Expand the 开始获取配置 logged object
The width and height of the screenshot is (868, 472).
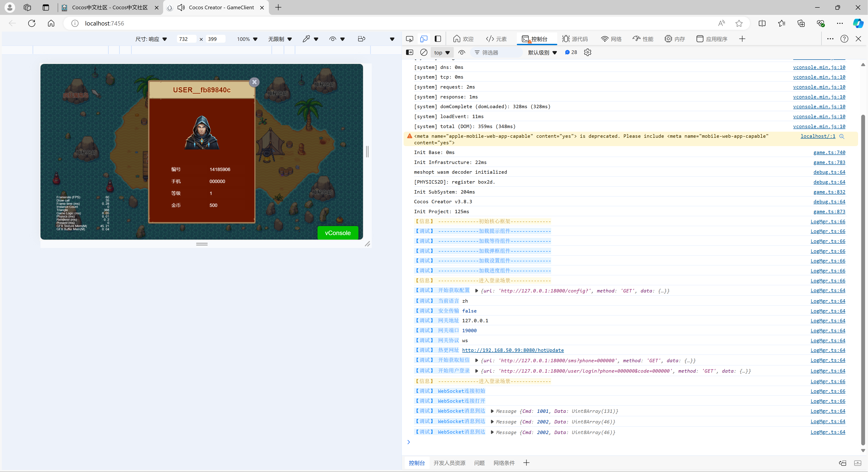point(476,290)
